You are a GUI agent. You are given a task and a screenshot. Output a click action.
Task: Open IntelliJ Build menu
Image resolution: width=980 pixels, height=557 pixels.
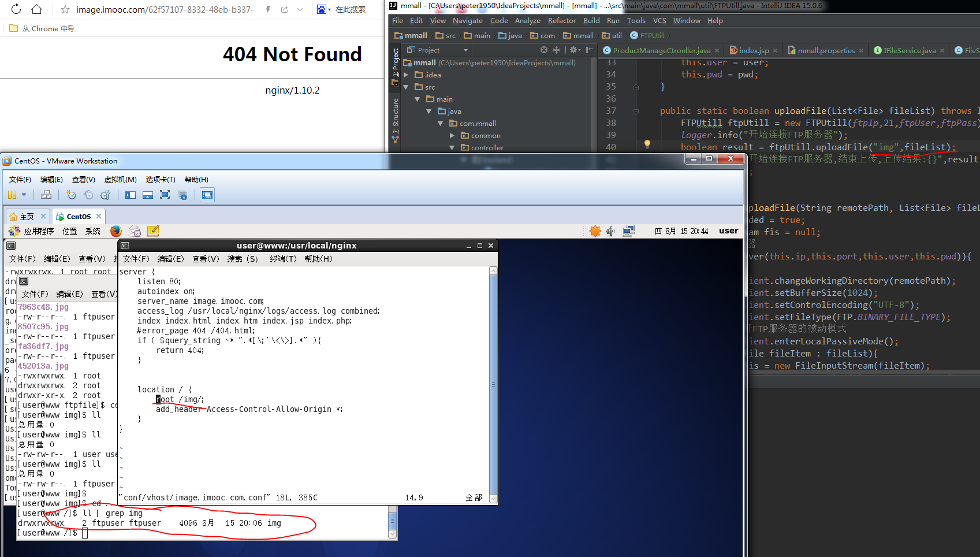591,21
